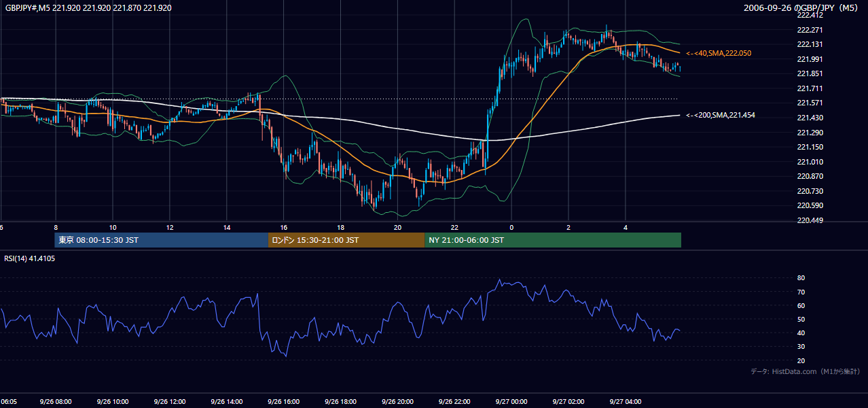Click price axis value 221.571
This screenshot has height=408, width=868.
point(810,103)
